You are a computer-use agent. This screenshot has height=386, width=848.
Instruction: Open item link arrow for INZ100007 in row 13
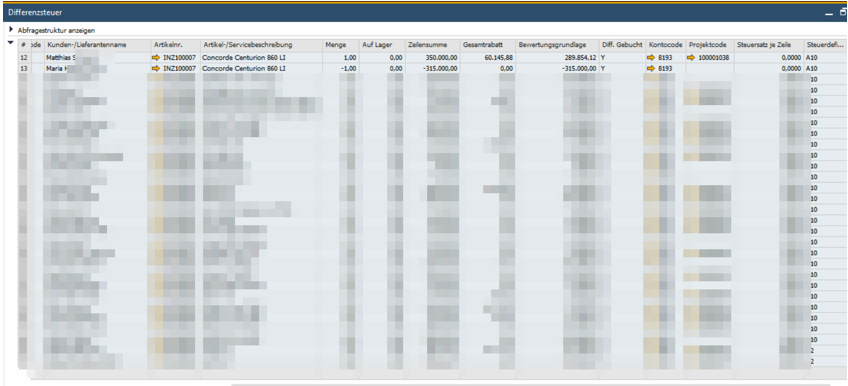click(156, 69)
